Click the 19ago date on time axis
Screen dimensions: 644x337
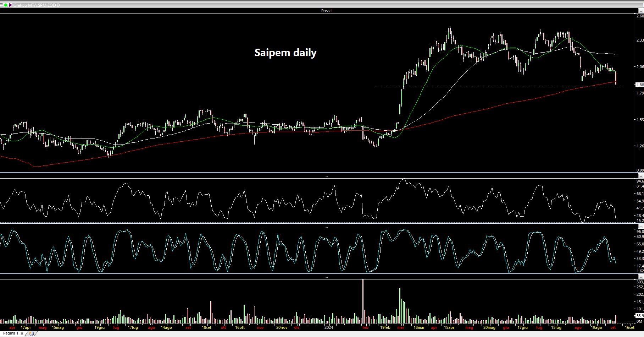point(596,327)
